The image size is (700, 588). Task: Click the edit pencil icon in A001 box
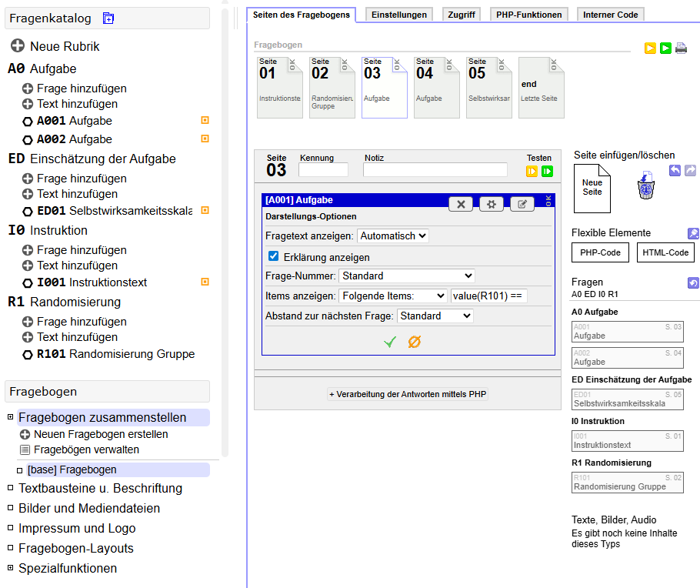pyautogui.click(x=522, y=204)
